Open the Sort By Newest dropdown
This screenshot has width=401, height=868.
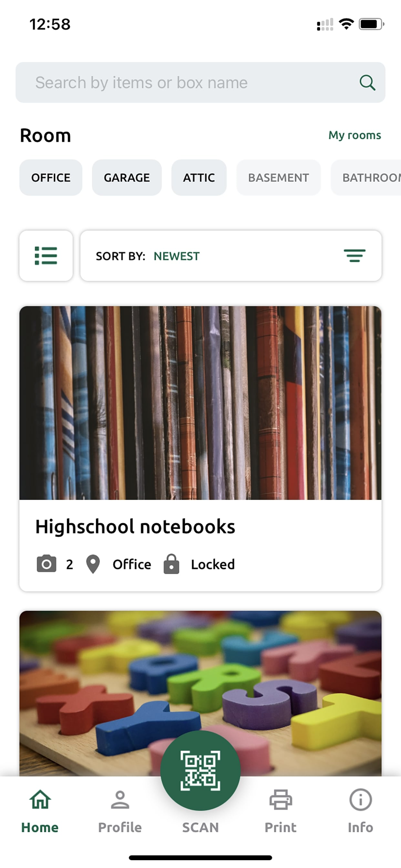[x=231, y=256]
